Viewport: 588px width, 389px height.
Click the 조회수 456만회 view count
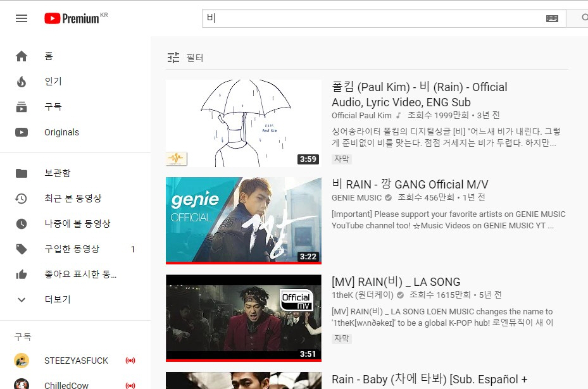[426, 197]
